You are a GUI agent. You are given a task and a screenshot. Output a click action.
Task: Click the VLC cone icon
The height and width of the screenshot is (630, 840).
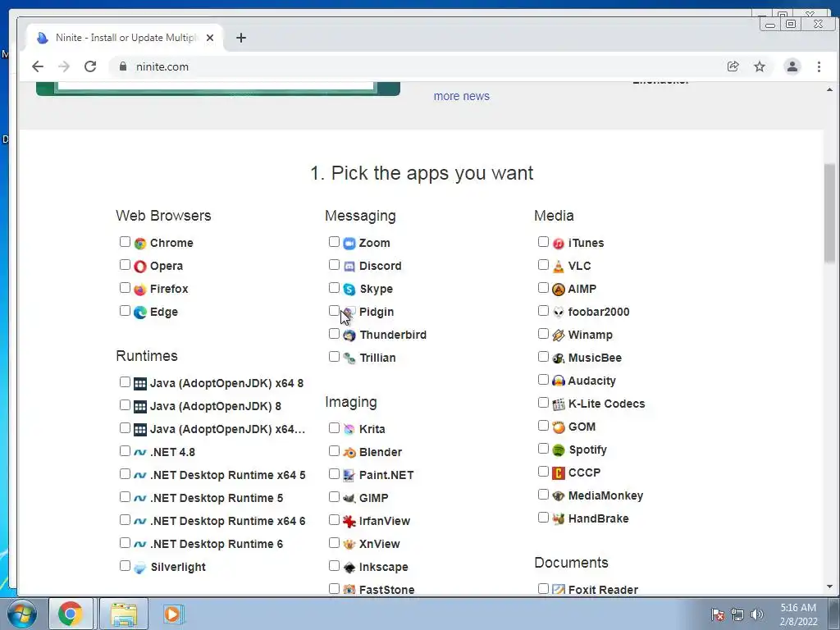(558, 267)
